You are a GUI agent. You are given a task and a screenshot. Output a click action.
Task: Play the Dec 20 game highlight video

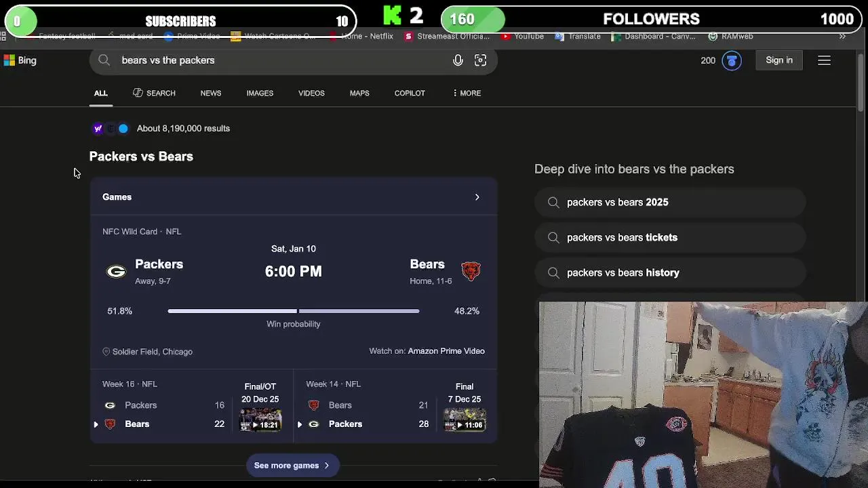(x=260, y=420)
